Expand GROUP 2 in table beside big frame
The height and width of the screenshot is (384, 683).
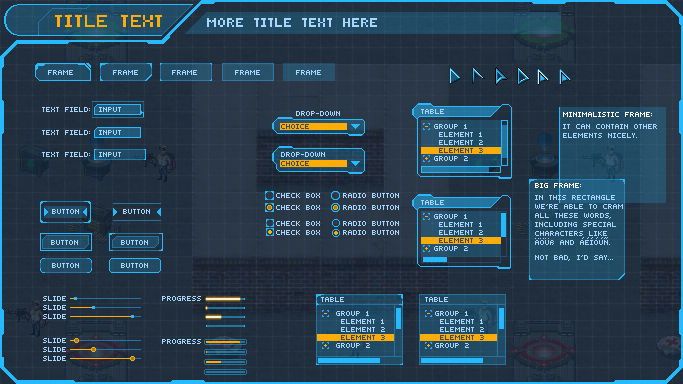pyautogui.click(x=426, y=249)
